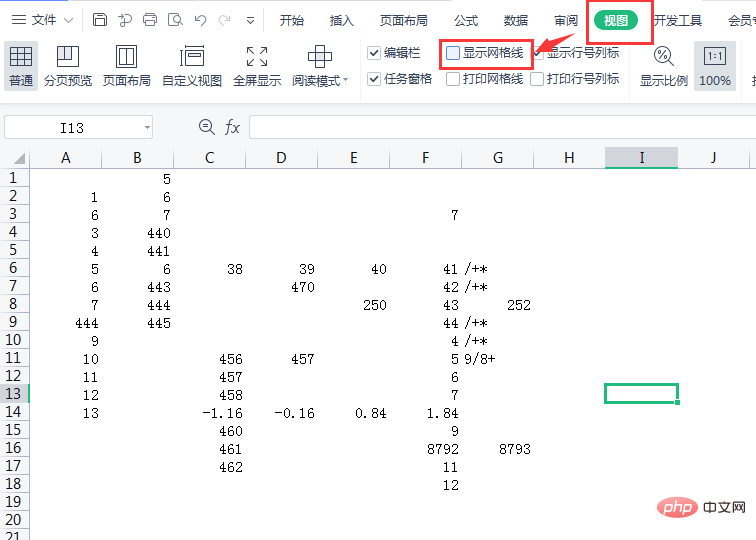
Task: Open the 插入 ribbon tab
Action: point(341,20)
